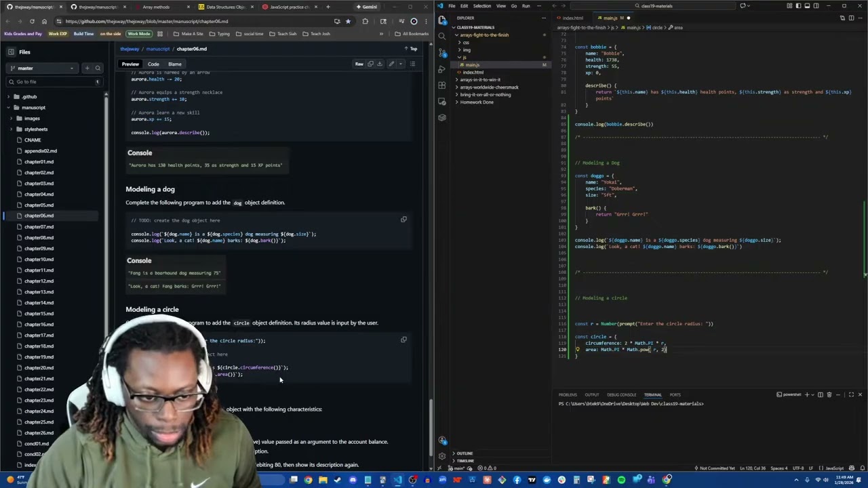Collapse GitHub file tree side panel

(11, 52)
